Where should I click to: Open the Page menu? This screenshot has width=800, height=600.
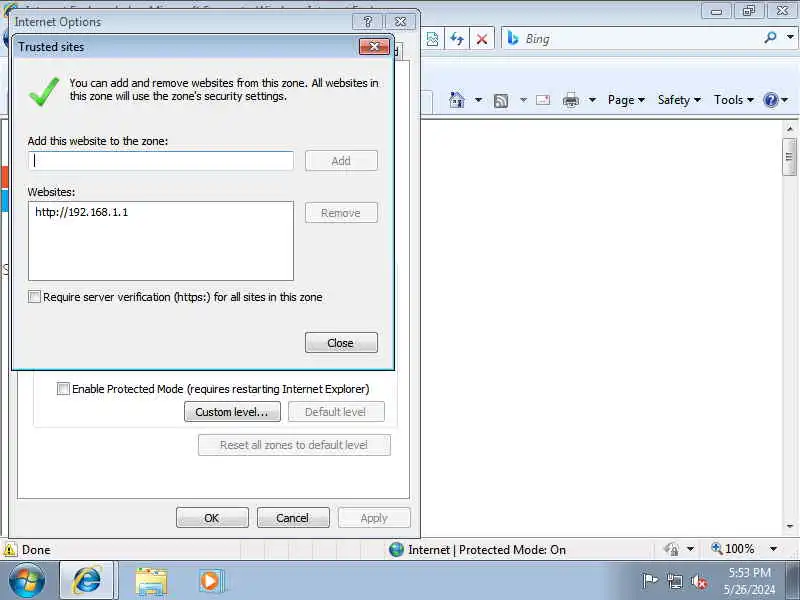click(x=626, y=99)
